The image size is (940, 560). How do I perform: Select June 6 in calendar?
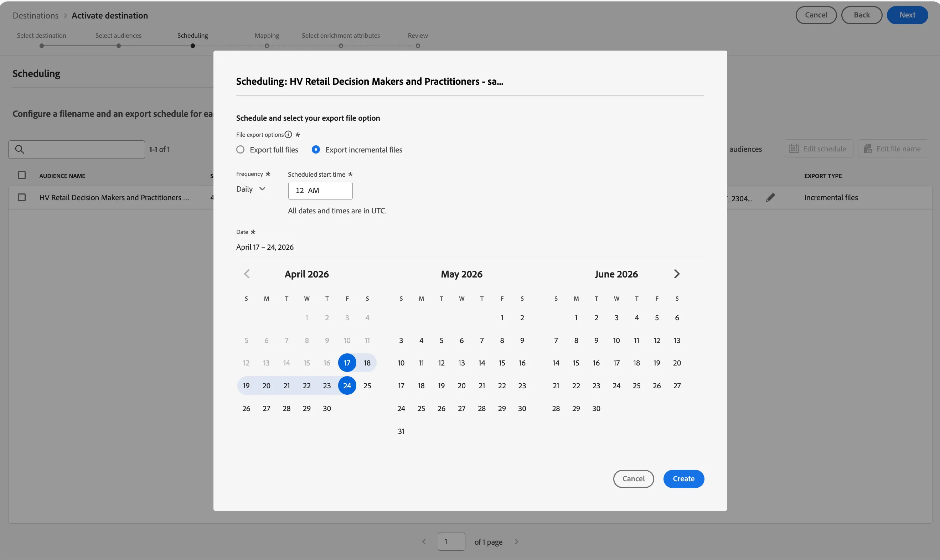point(677,318)
